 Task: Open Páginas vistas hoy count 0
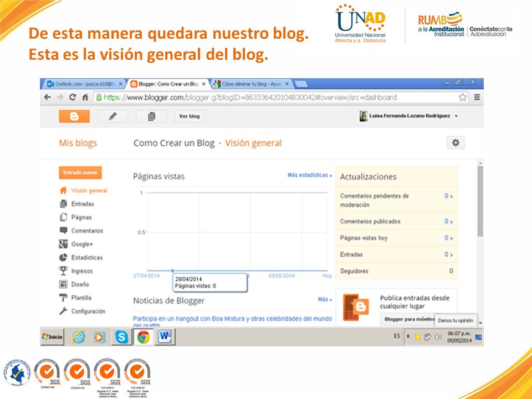[x=448, y=238]
